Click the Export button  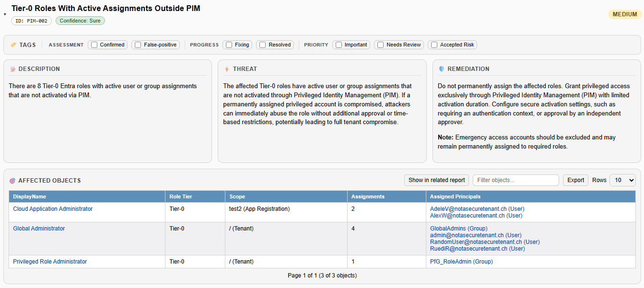575,180
